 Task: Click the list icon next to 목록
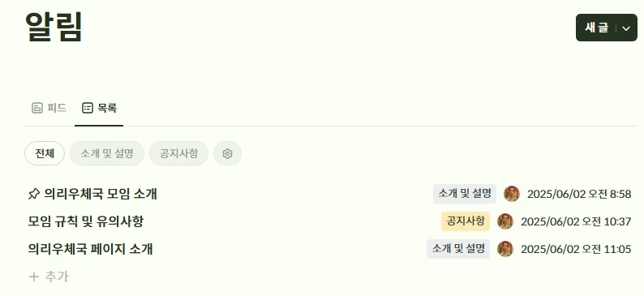(x=87, y=108)
